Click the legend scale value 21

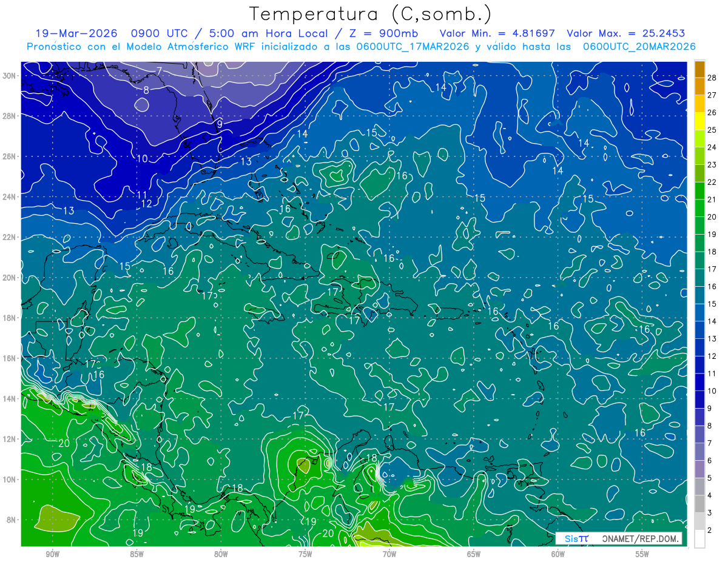pyautogui.click(x=712, y=199)
